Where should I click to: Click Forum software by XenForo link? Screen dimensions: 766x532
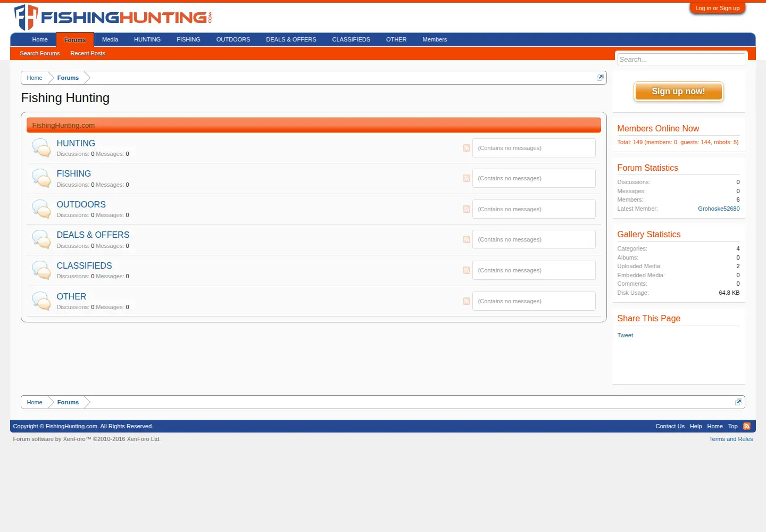pyautogui.click(x=87, y=439)
